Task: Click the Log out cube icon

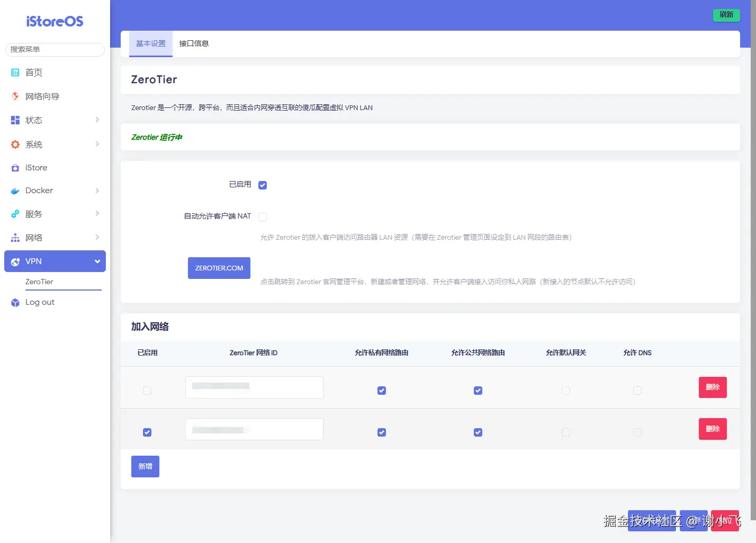Action: [x=15, y=302]
